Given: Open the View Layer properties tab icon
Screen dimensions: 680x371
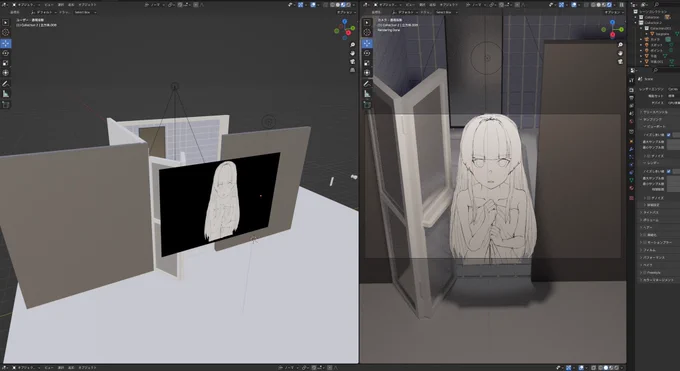Looking at the screenshot, I should click(631, 106).
